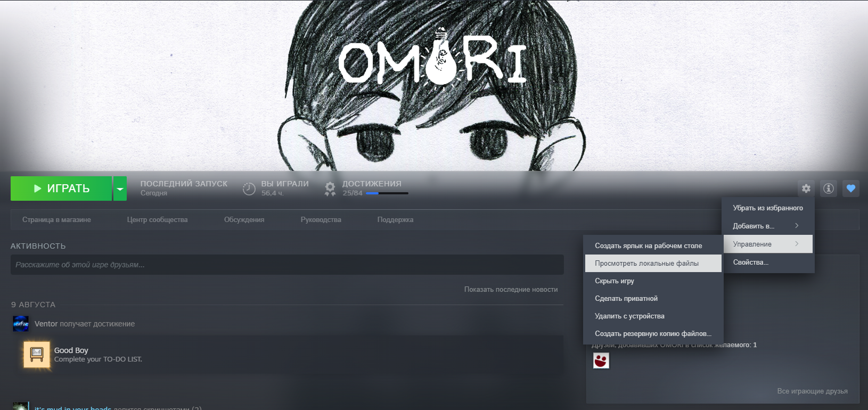Select Сделать приватной
Image resolution: width=868 pixels, height=410 pixels.
click(653, 298)
